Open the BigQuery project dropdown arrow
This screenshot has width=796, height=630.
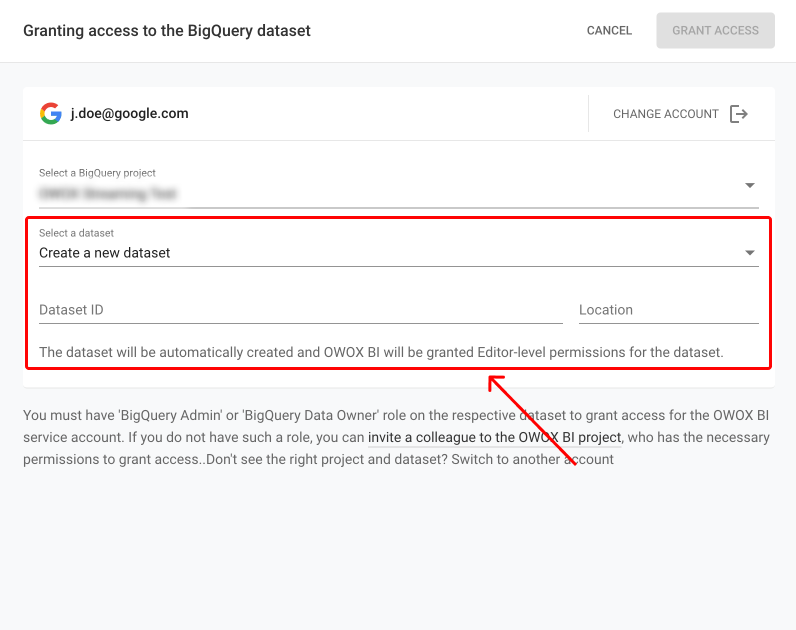coord(750,185)
